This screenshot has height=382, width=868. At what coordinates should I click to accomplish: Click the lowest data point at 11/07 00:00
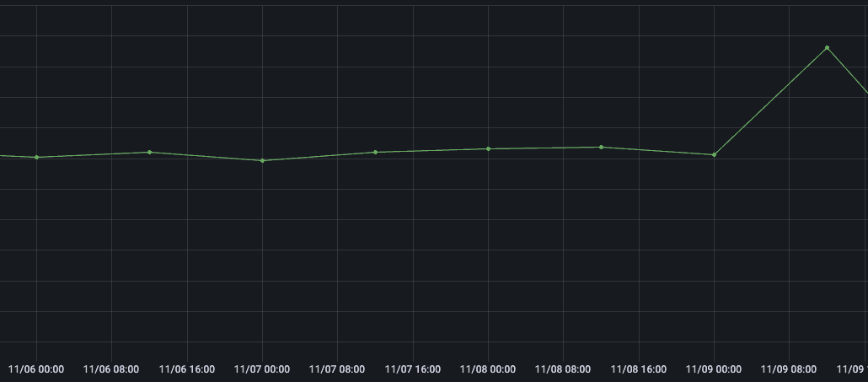[262, 160]
